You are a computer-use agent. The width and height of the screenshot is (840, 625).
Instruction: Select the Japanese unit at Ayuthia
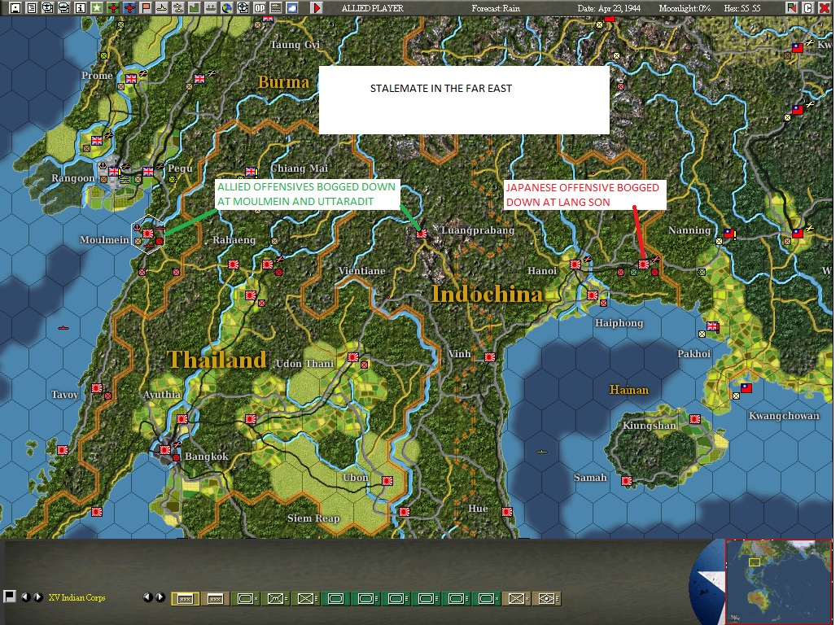point(182,419)
